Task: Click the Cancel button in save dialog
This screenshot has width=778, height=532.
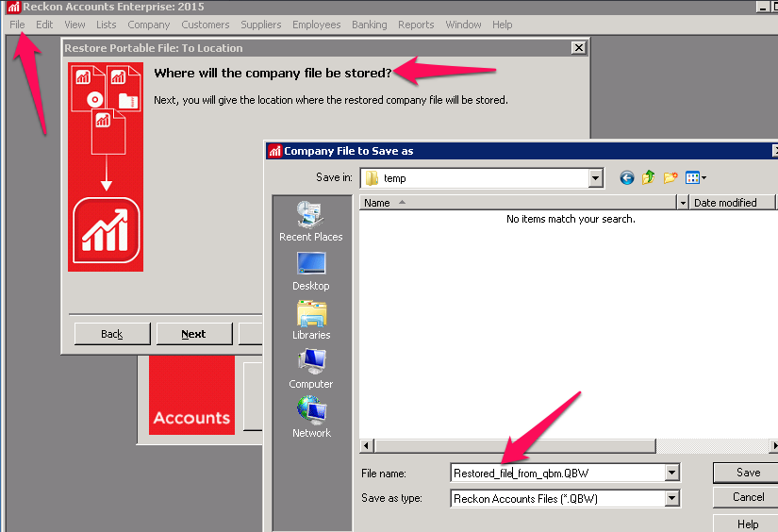Action: click(748, 497)
